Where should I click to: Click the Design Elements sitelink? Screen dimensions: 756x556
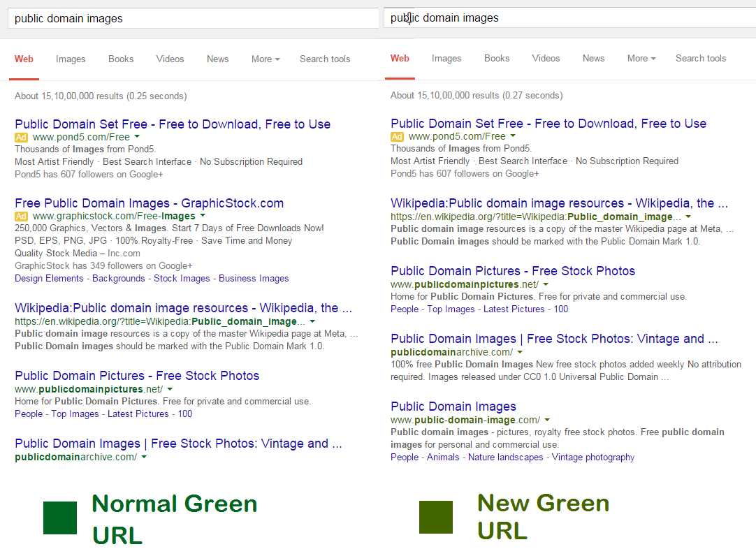tap(49, 278)
